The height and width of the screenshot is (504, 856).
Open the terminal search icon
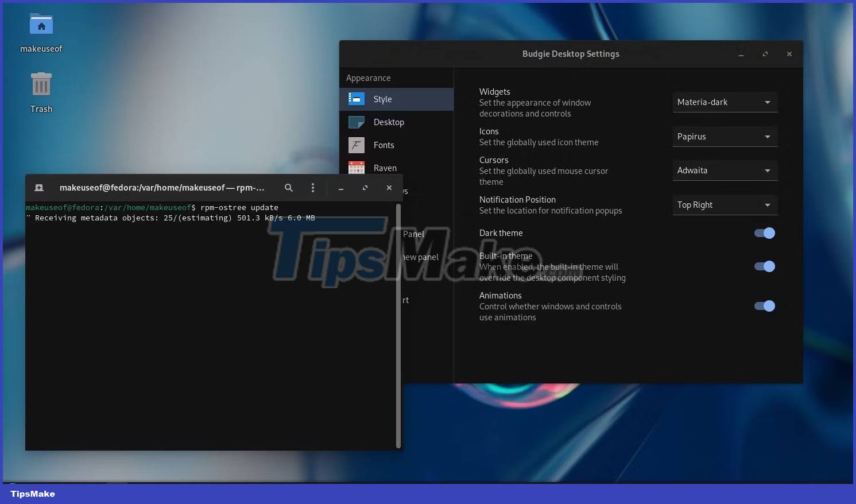click(289, 188)
